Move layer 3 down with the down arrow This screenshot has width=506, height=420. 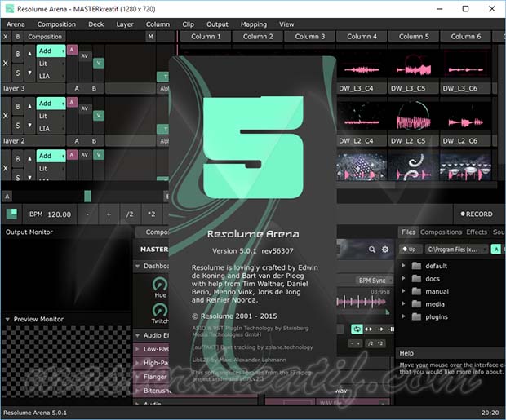tap(29, 73)
